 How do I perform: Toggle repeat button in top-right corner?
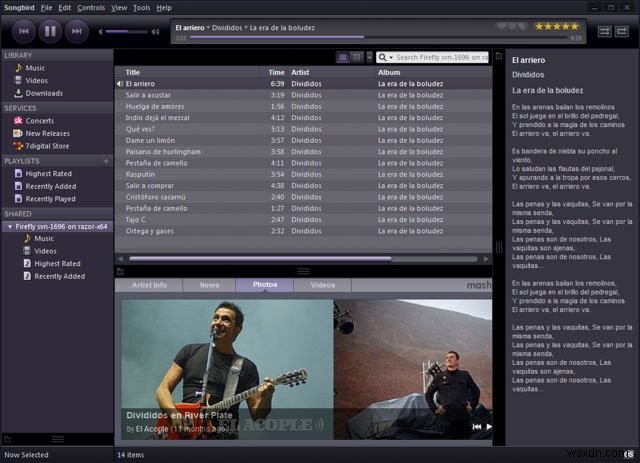pyautogui.click(x=622, y=32)
